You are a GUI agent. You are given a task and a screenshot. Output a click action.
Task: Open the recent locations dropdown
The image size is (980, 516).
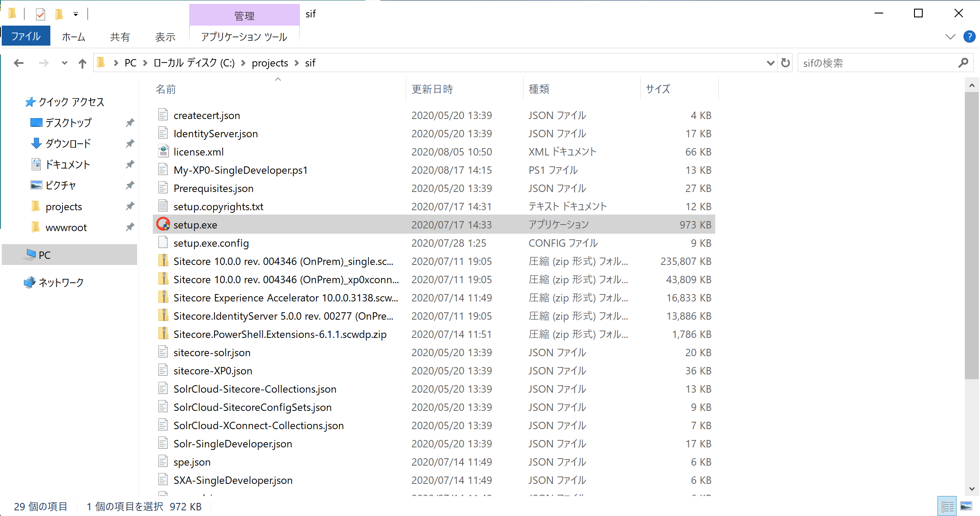[65, 63]
